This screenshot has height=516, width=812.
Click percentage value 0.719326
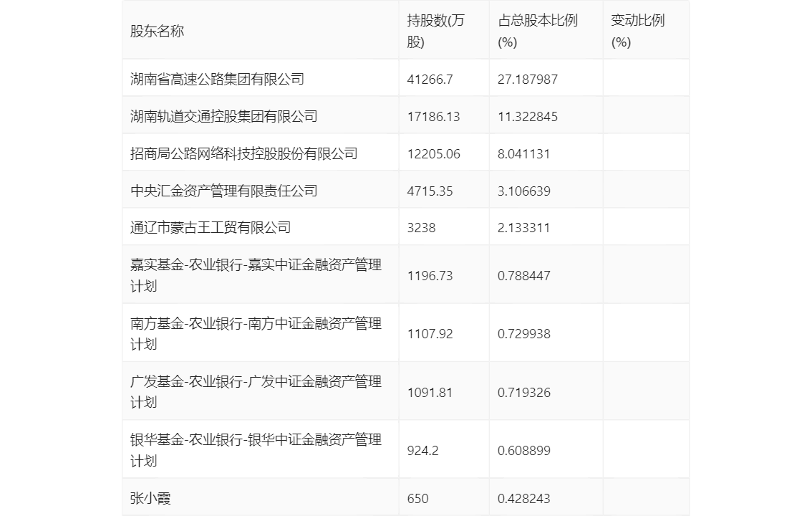[x=524, y=393]
